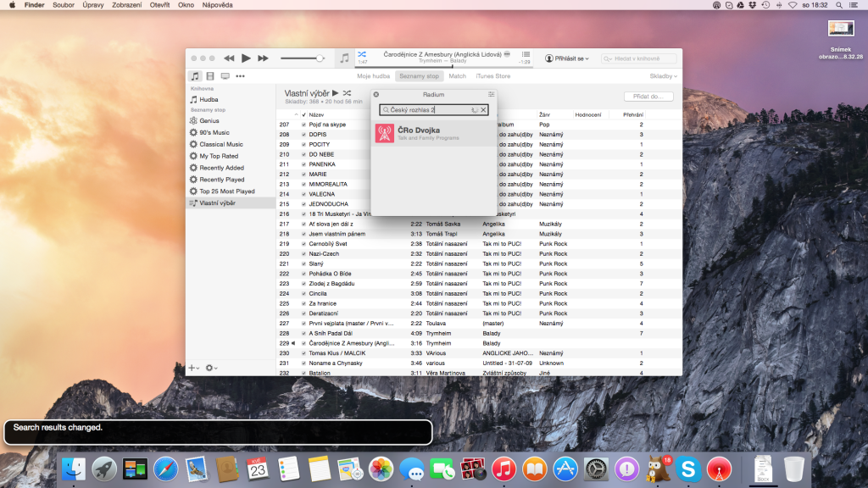Screen dimensions: 868x488
Task: Rewind to the previous track in iTunes
Action: pos(229,58)
